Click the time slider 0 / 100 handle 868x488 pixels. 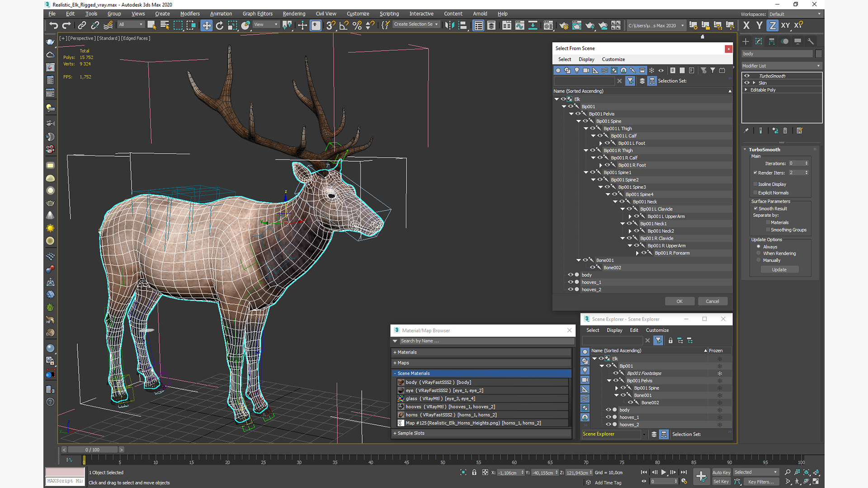click(92, 450)
